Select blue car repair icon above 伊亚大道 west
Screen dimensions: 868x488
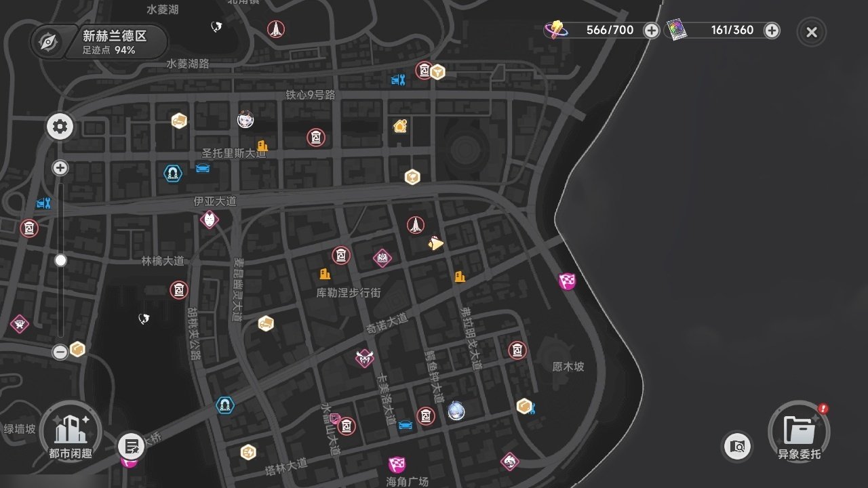(x=43, y=203)
